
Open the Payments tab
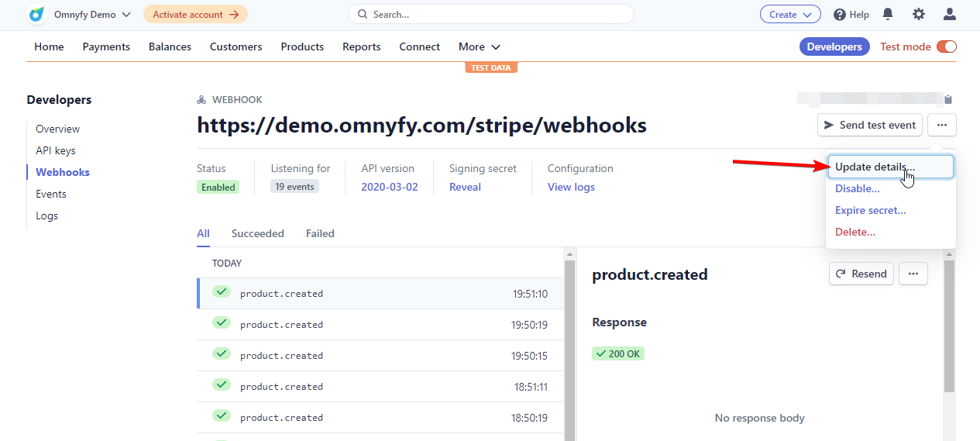click(106, 47)
